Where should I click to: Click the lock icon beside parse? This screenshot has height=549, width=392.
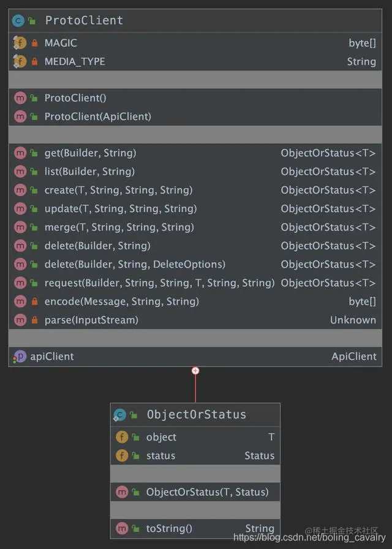(x=34, y=320)
